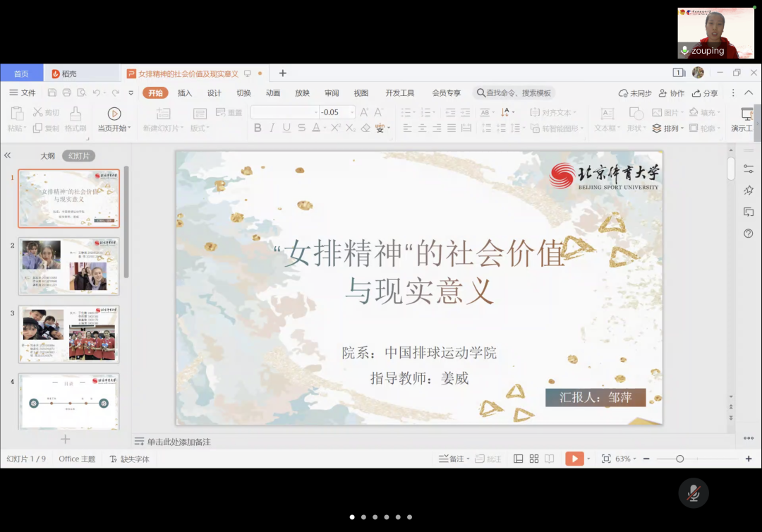Open the Text Box tool
The height and width of the screenshot is (532, 762).
coord(607,119)
